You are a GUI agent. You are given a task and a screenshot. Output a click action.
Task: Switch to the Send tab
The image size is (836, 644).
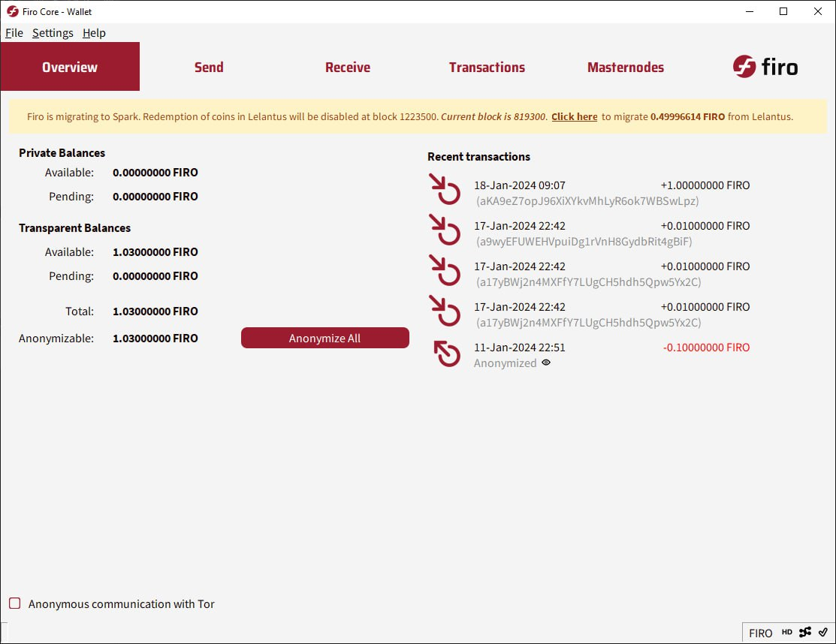(x=209, y=67)
